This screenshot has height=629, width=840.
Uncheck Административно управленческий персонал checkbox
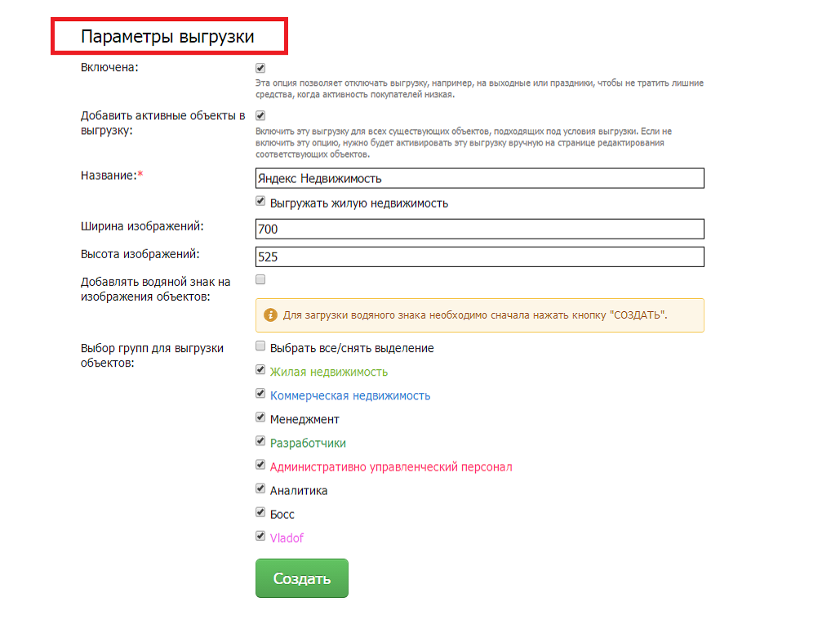pos(260,464)
